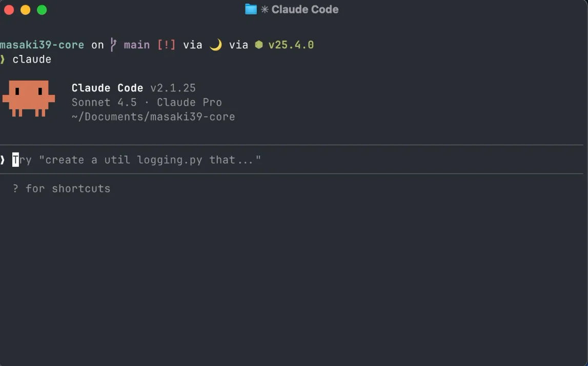Click the chevron at the Claude input prompt
This screenshot has height=366, width=588.
pos(3,160)
